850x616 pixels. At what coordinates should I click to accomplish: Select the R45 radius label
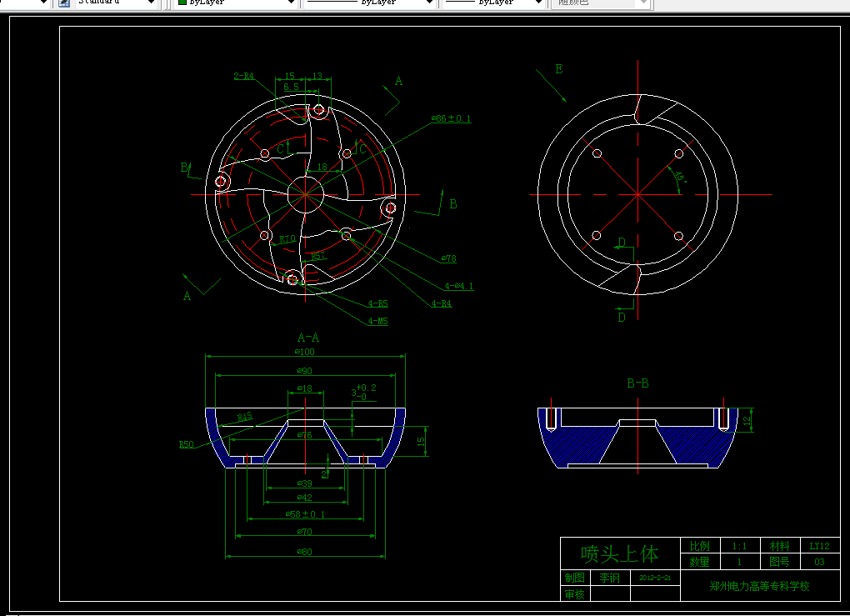click(x=244, y=417)
